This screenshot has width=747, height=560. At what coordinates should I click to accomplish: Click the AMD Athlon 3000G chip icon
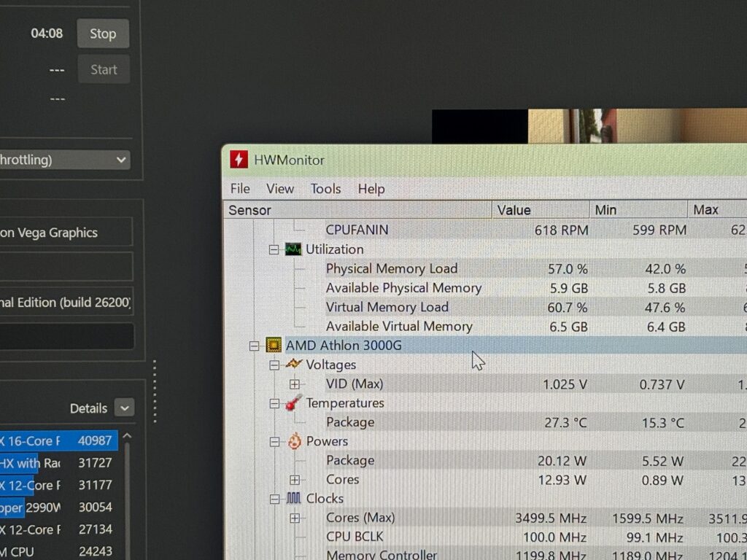click(x=274, y=346)
